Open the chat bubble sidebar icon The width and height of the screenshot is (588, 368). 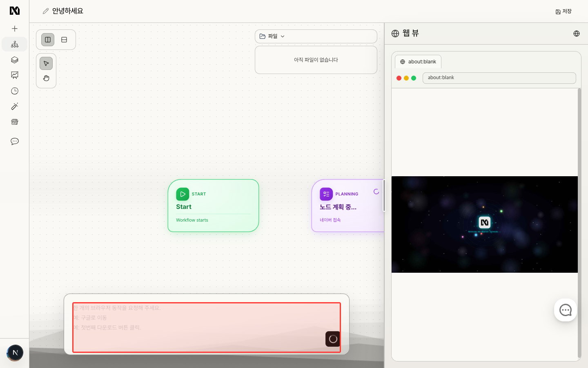coord(15,141)
